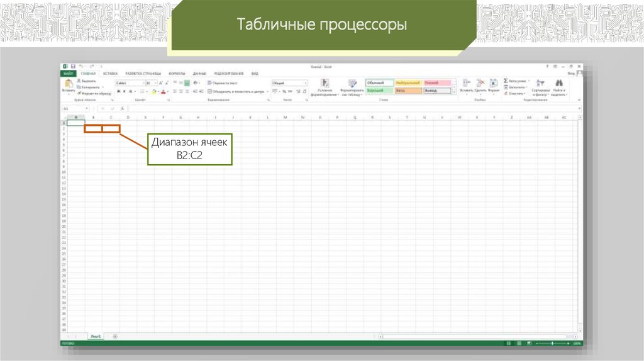The image size is (644, 361).
Task: Toggle Underline formatting
Action: pos(131,92)
